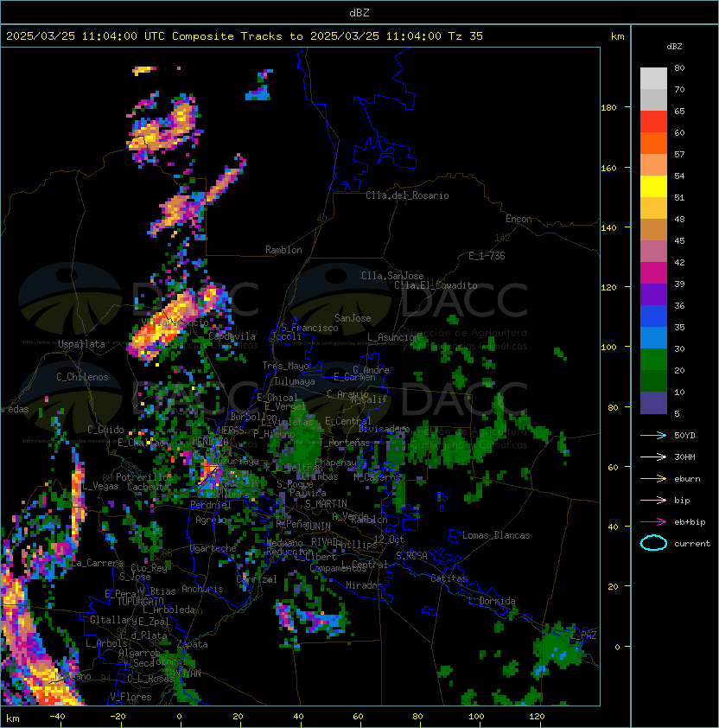Click the Tulumaya map label
The height and width of the screenshot is (728, 719).
(295, 381)
